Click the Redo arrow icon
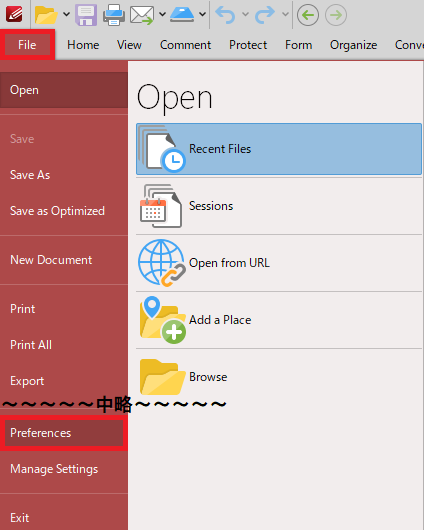This screenshot has width=424, height=530. click(x=265, y=15)
